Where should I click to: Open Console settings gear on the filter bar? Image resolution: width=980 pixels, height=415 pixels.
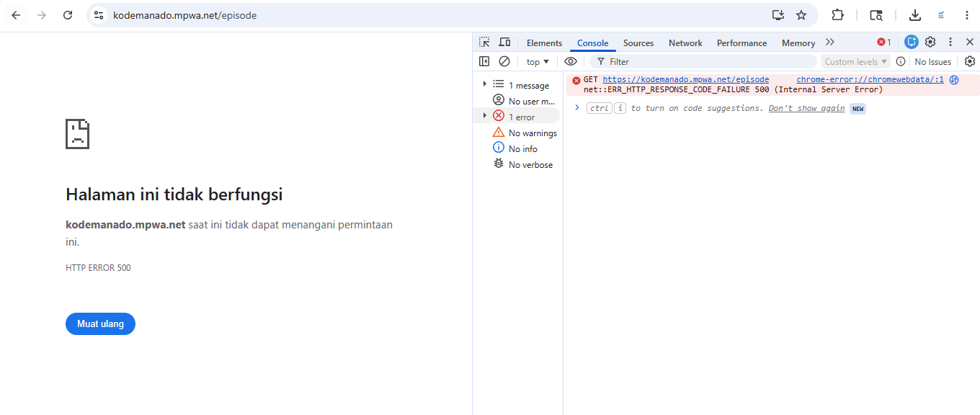(970, 61)
